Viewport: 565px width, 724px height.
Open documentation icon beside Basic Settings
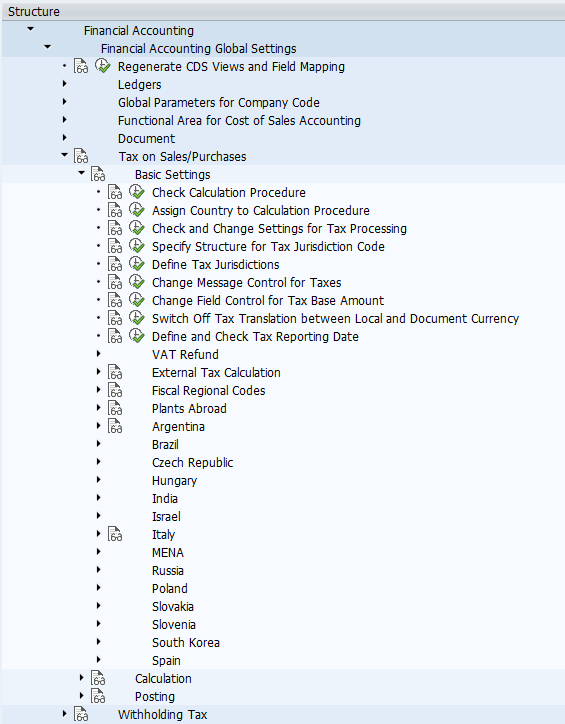tap(98, 175)
